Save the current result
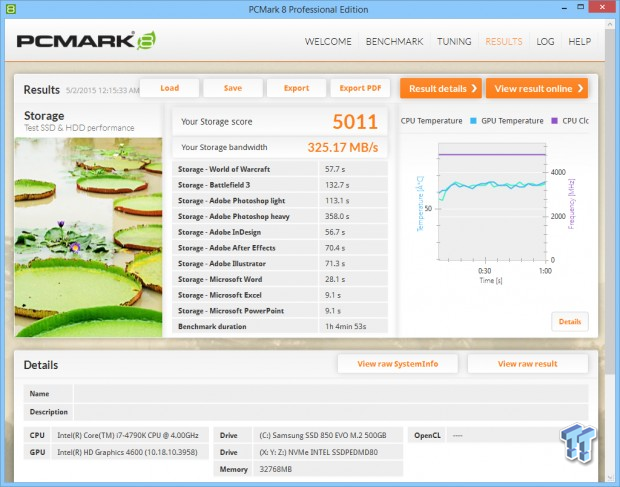This screenshot has height=487, width=620. coord(233,88)
